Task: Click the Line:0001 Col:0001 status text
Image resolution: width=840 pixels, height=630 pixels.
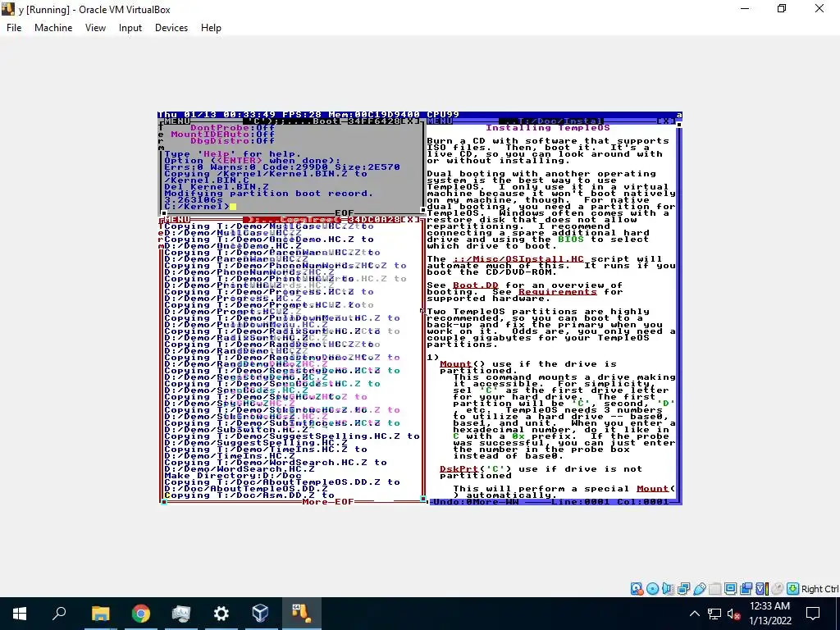Action: (x=610, y=501)
